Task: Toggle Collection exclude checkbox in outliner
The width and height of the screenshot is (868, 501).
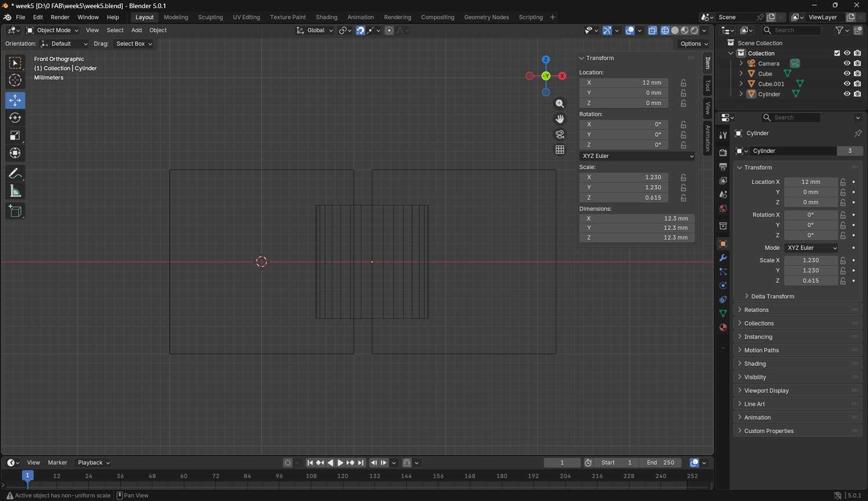Action: [837, 53]
